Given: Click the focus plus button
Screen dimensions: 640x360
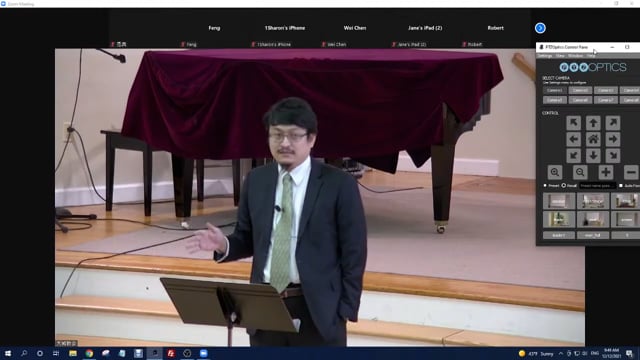Looking at the screenshot, I should coord(606,172).
